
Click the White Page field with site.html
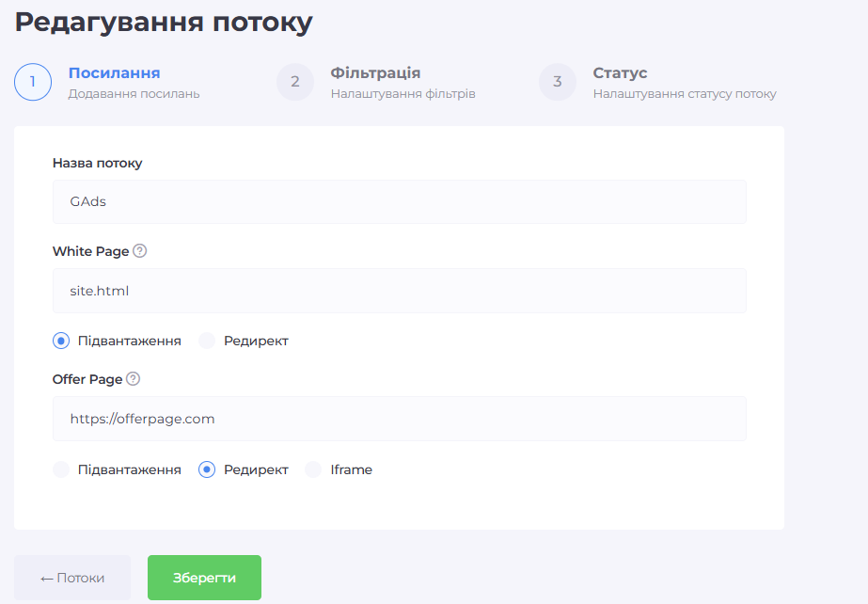(x=399, y=291)
